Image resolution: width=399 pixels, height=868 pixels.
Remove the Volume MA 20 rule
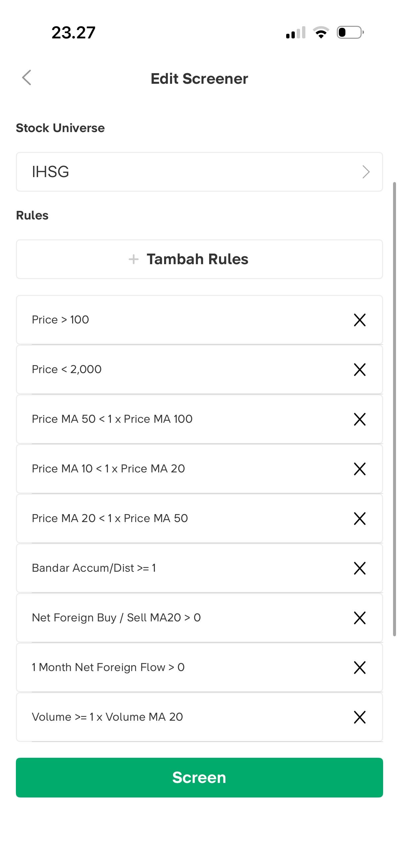[360, 717]
